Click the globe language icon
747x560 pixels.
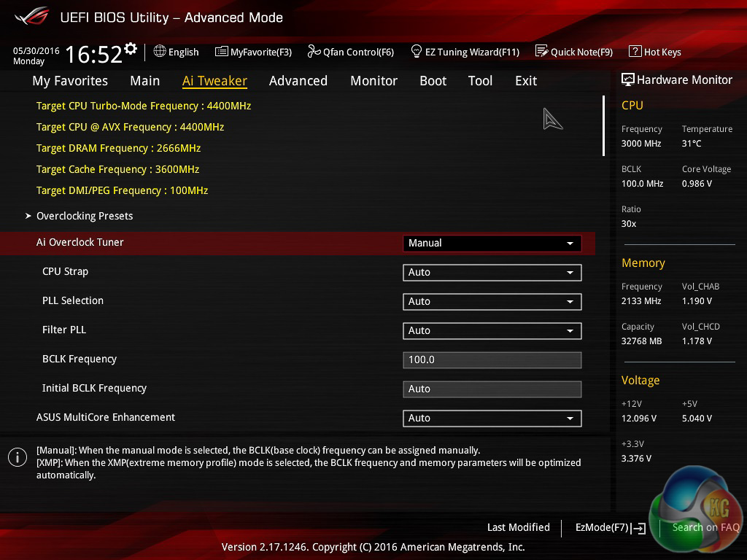point(160,51)
